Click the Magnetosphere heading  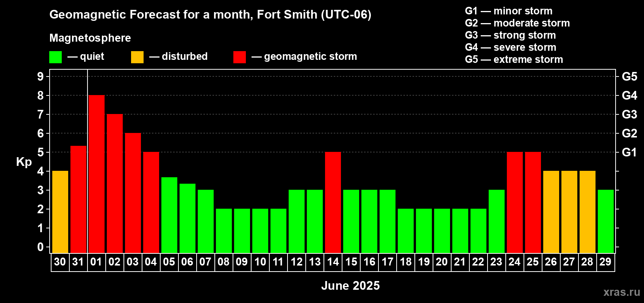point(90,38)
